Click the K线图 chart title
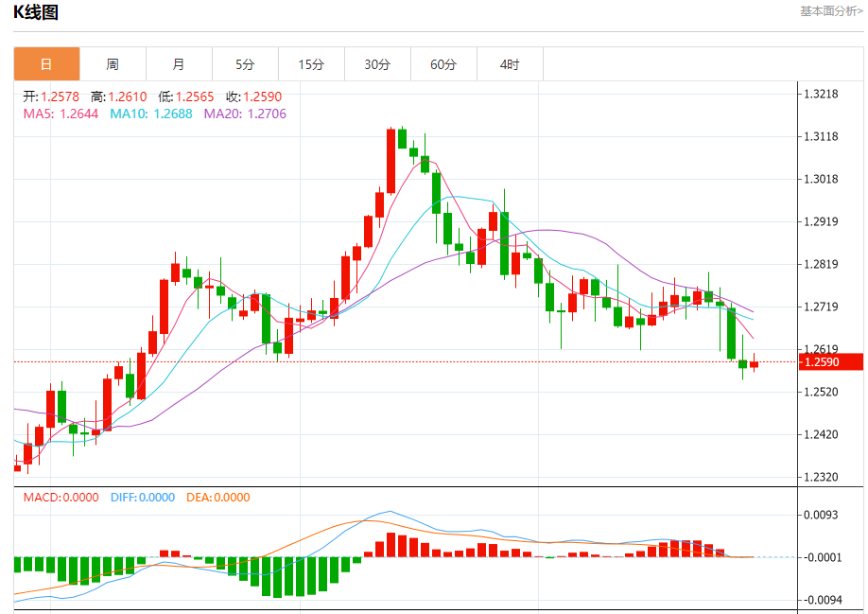Viewport: 868px width, 614px height. point(36,12)
